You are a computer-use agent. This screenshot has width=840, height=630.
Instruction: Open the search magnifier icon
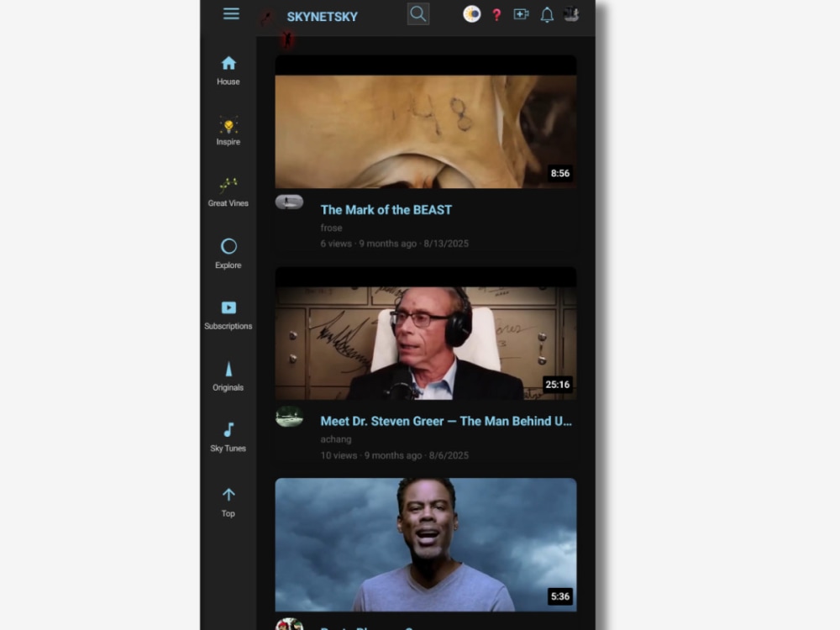(x=417, y=14)
